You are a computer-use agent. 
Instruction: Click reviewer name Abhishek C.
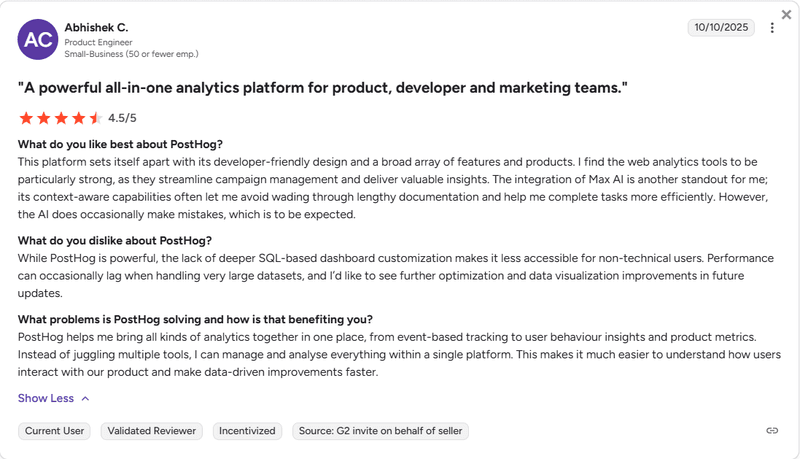(96, 27)
